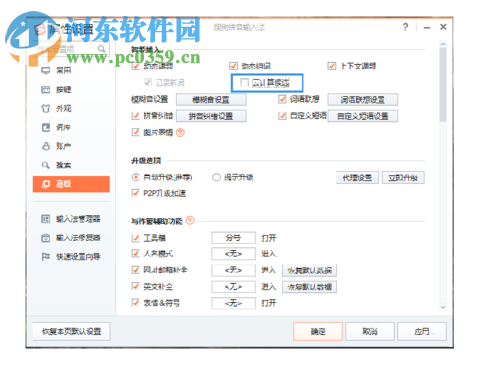Click the 立即升级 button

tap(403, 178)
